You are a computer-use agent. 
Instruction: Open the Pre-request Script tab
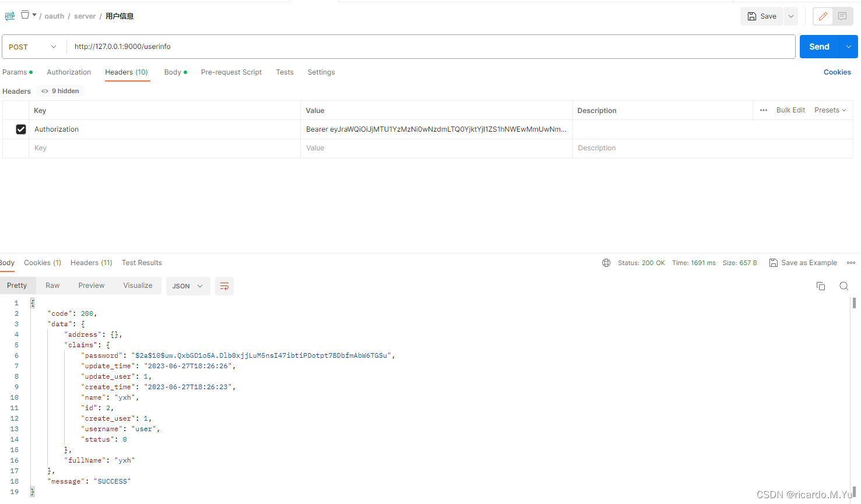pyautogui.click(x=231, y=72)
